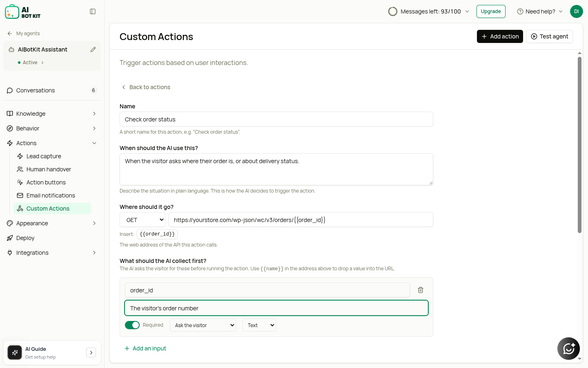Click the Action buttons pointer icon
The height and width of the screenshot is (368, 588).
[20, 182]
